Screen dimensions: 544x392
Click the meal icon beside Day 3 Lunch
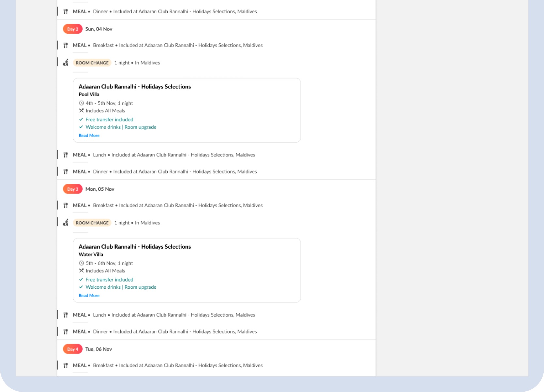click(x=66, y=315)
